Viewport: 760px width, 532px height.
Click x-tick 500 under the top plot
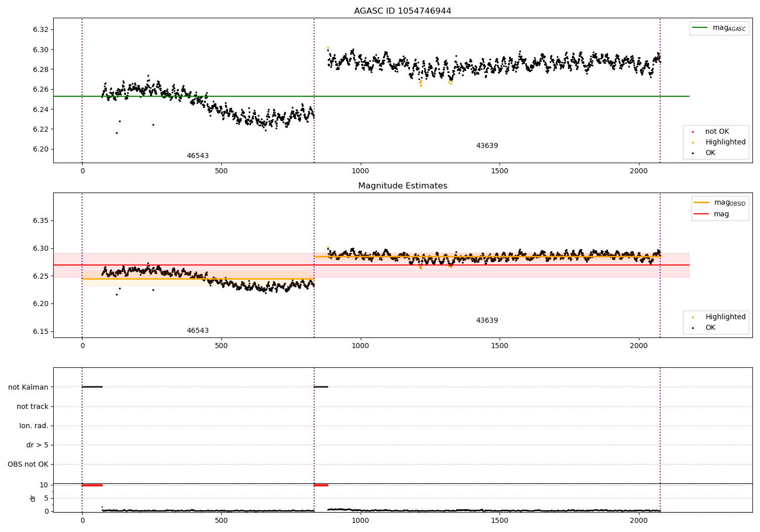click(x=221, y=171)
